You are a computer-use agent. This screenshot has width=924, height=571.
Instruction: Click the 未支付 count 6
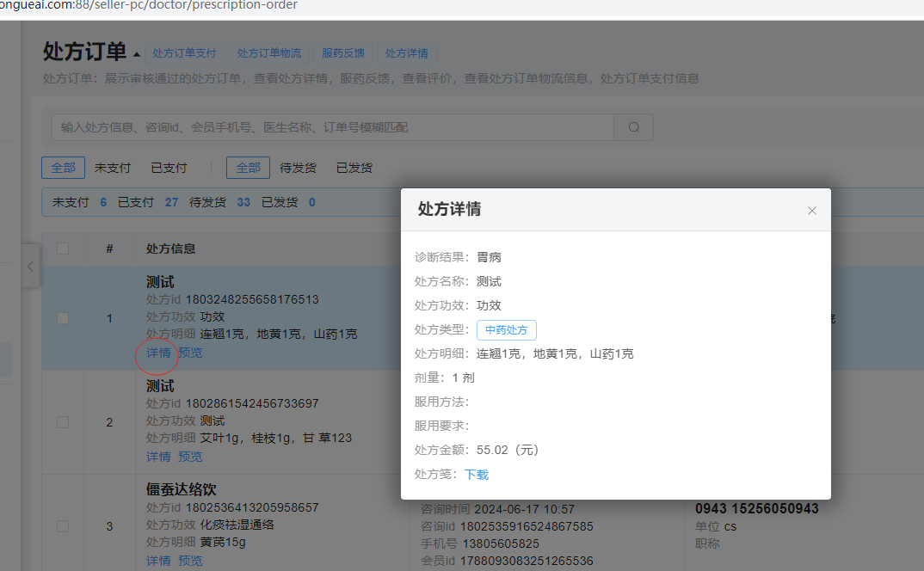[x=103, y=202]
